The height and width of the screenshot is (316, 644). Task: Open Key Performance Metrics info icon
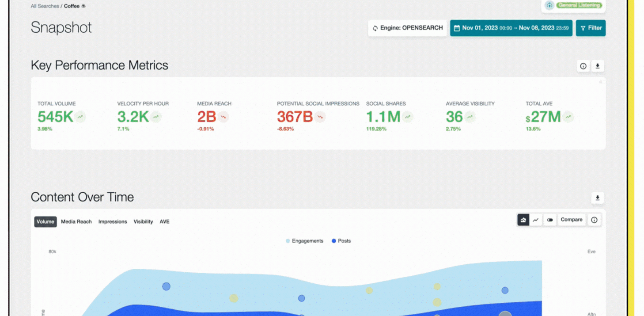click(583, 66)
